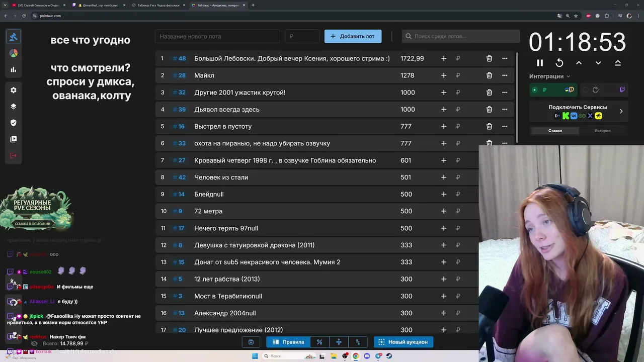644x362 pixels.
Task: Add amount to Дьявол всегда здесь lot
Action: (x=444, y=109)
